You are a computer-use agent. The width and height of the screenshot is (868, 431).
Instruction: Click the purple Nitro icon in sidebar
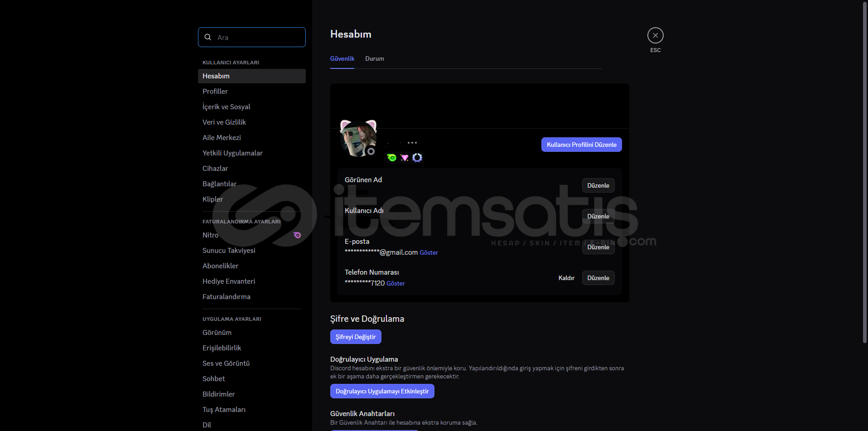point(297,235)
